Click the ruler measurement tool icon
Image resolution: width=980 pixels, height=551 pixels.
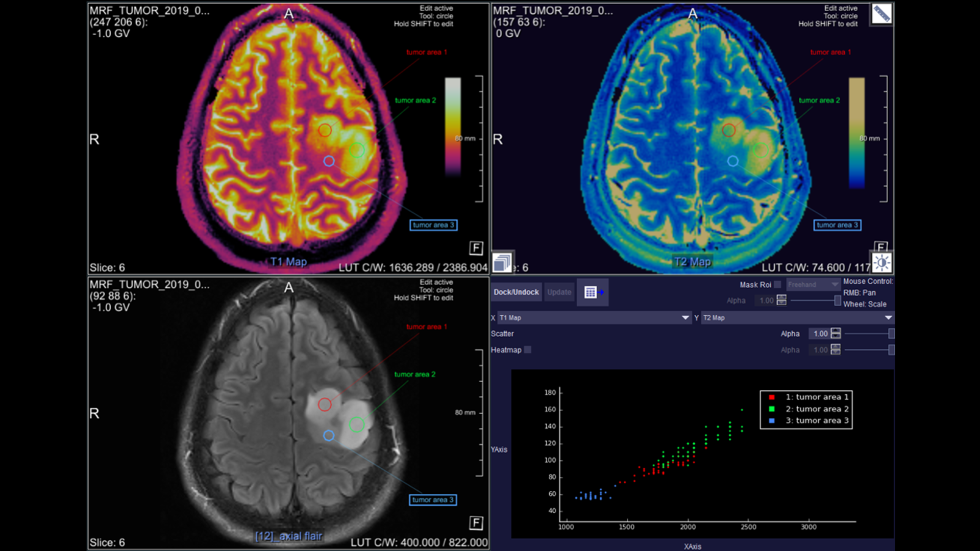(x=881, y=14)
